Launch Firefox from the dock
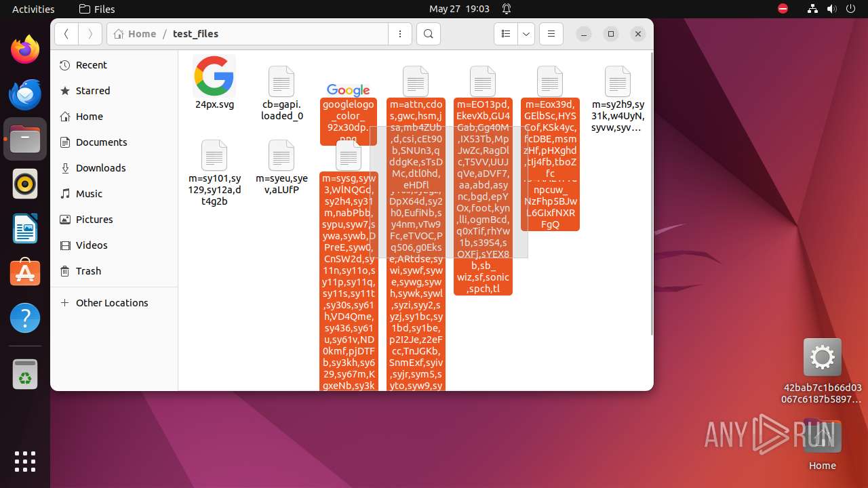Viewport: 868px width, 488px height. pyautogui.click(x=25, y=49)
